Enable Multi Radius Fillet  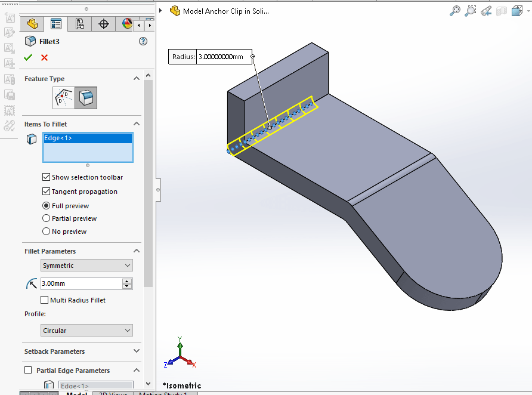[x=45, y=300]
